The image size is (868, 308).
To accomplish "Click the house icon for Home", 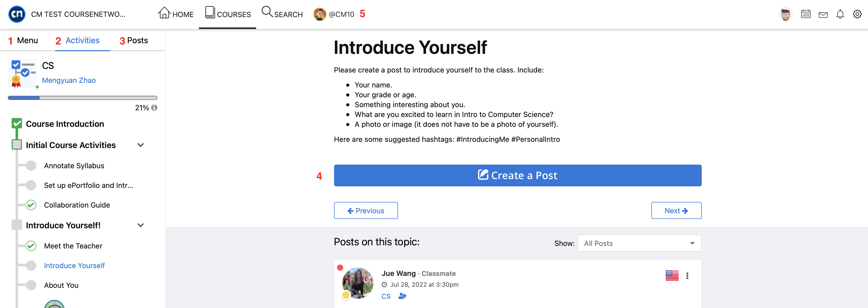I will pyautogui.click(x=164, y=12).
